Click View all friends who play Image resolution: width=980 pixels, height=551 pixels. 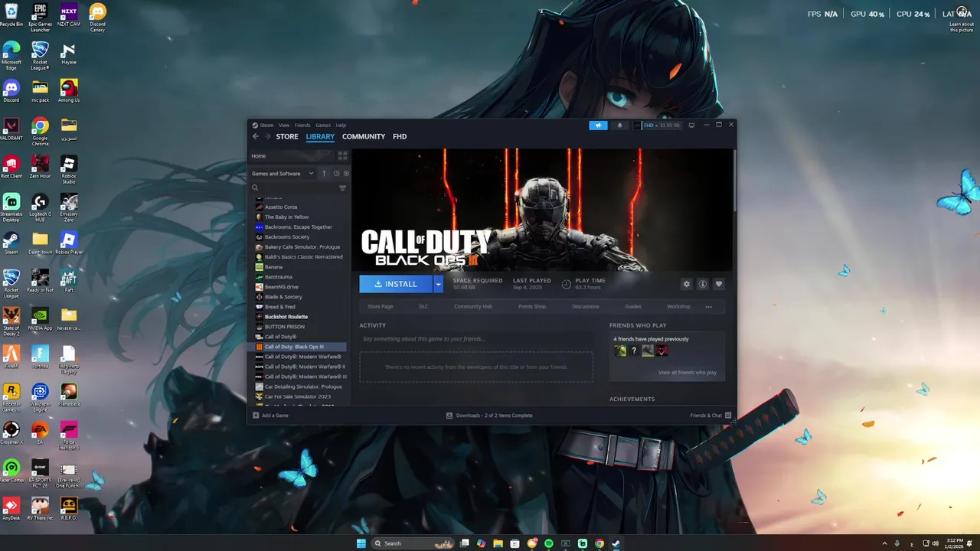coord(688,373)
